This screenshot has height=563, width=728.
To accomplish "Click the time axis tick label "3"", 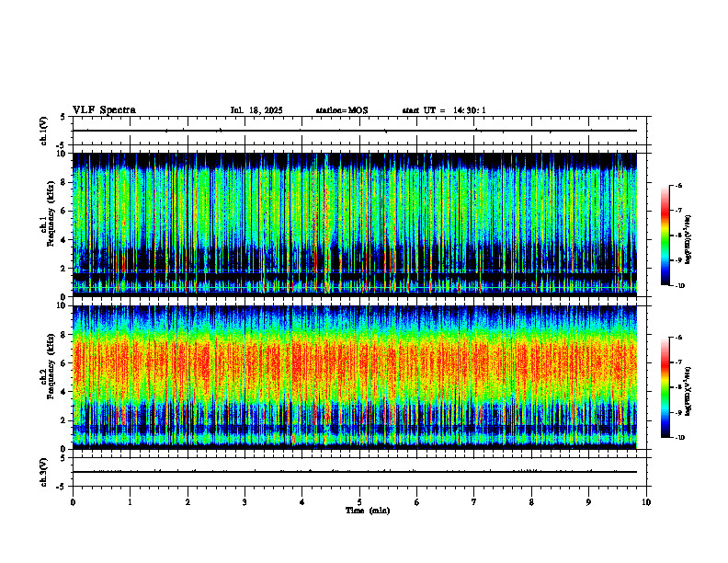I will (x=245, y=502).
